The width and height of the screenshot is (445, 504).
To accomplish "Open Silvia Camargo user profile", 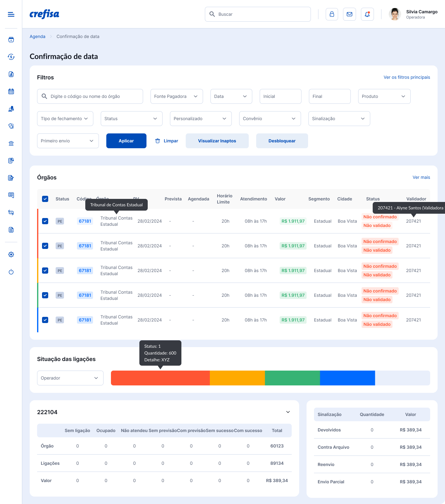I will click(x=413, y=14).
